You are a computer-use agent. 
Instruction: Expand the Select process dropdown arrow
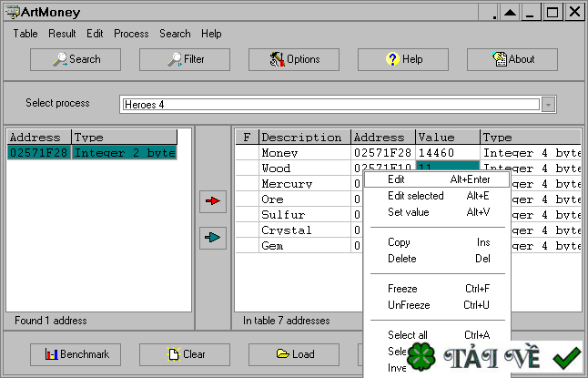click(548, 105)
